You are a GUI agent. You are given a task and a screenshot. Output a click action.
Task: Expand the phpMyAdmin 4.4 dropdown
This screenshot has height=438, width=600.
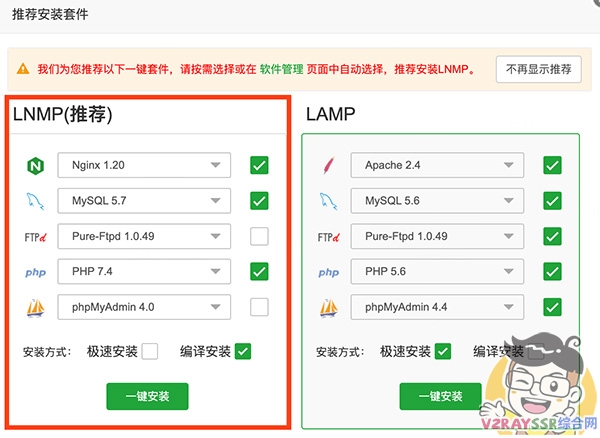coord(437,307)
